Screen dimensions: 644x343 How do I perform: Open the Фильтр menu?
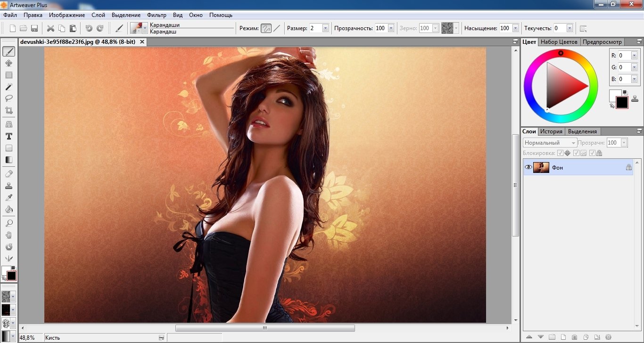coord(157,15)
